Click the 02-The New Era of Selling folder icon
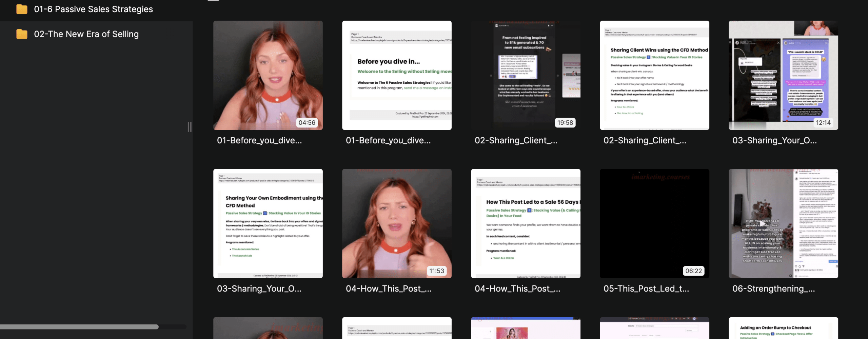Image resolution: width=868 pixels, height=339 pixels. [x=22, y=34]
